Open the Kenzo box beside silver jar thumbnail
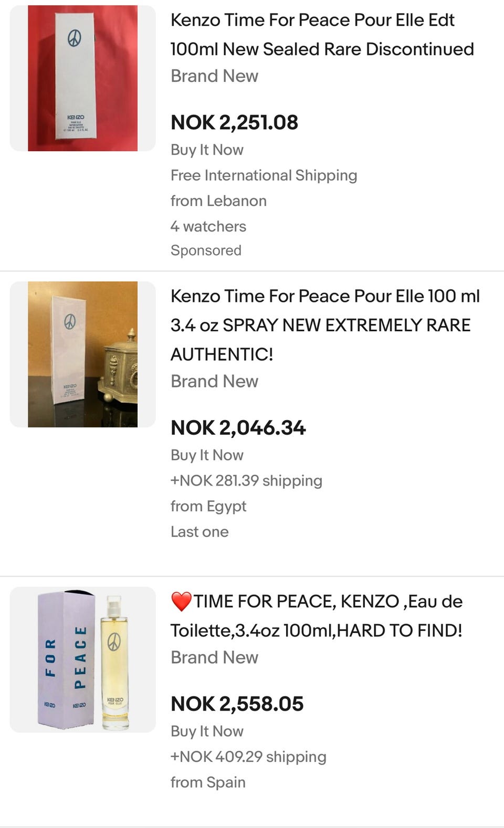Viewport: 504px width, 828px height. [82, 354]
